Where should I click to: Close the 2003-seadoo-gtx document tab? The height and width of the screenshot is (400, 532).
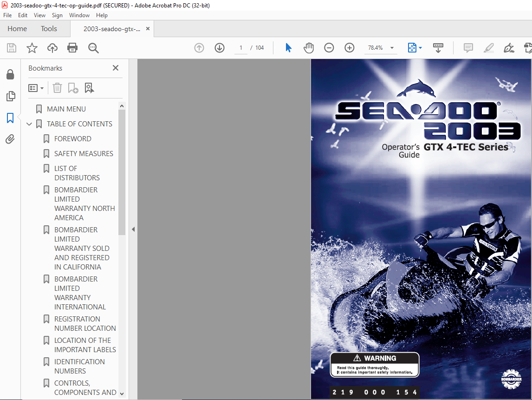pos(148,29)
